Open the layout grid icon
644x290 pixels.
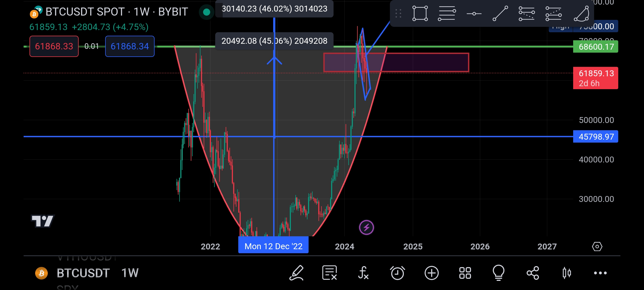coord(465,273)
